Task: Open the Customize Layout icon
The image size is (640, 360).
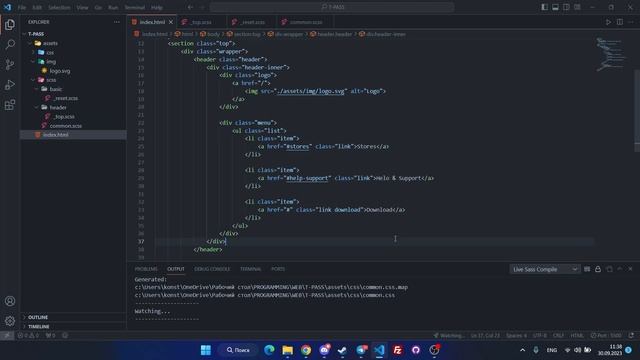Action: tap(578, 7)
